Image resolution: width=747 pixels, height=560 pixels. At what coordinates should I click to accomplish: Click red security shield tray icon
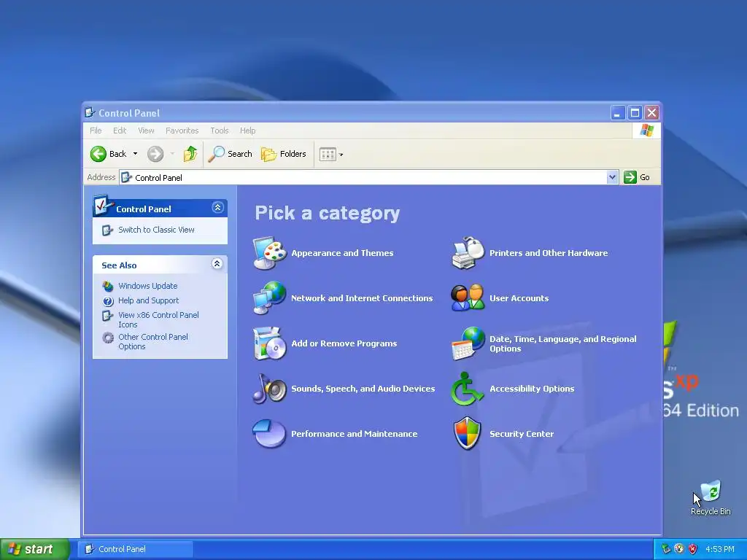pyautogui.click(x=693, y=549)
